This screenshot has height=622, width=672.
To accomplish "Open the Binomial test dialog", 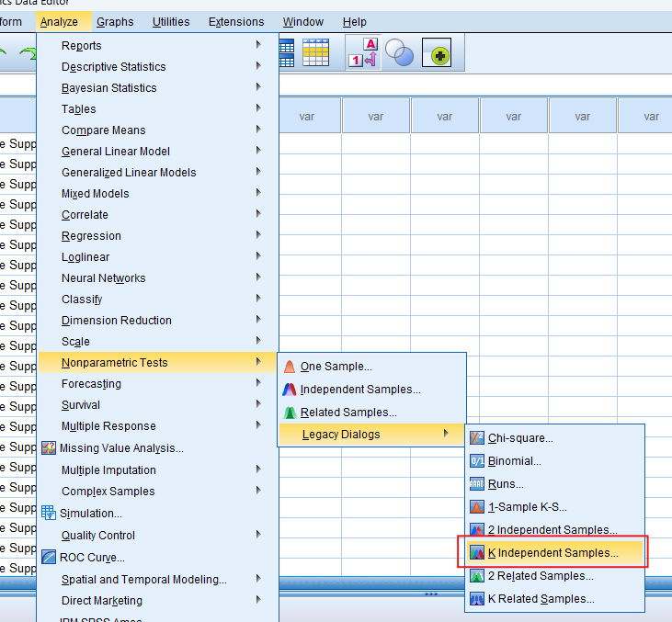I will (x=514, y=461).
